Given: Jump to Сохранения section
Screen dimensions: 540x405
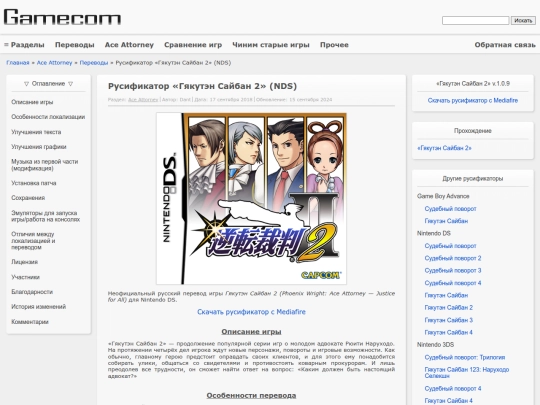Looking at the screenshot, I should point(28,198).
